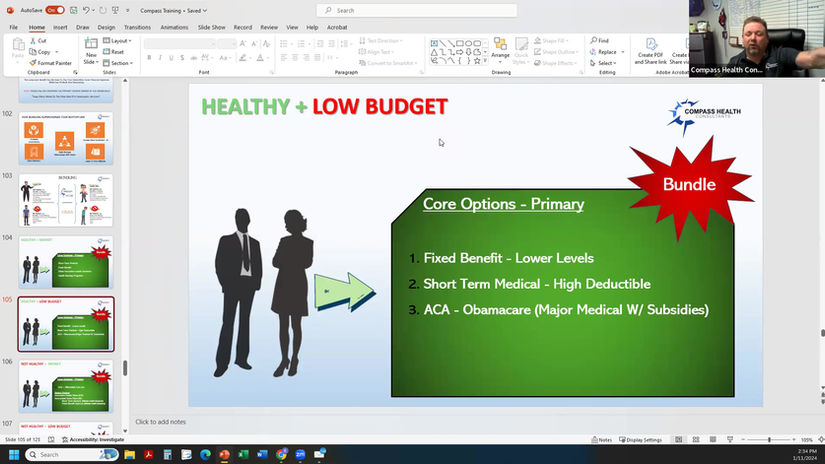
Task: Click the Bullets list icon
Action: pyautogui.click(x=284, y=44)
